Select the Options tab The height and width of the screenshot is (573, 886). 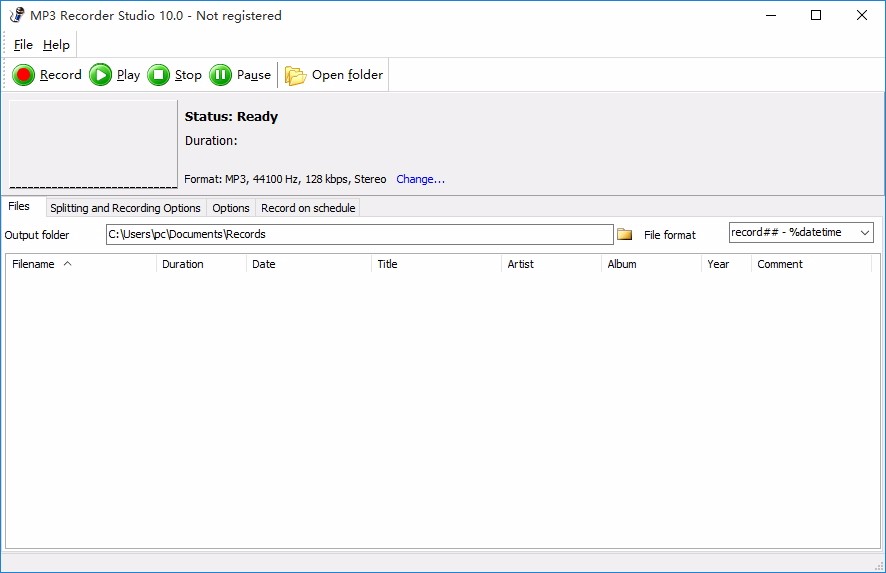(230, 208)
